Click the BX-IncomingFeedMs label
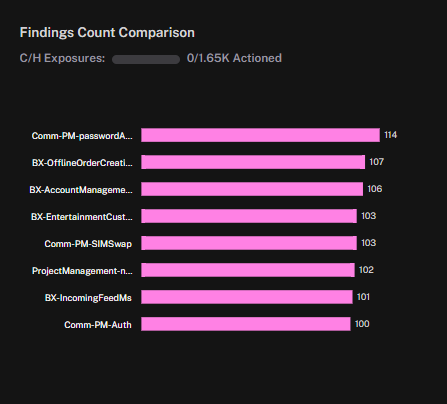Viewport: 447px width, 404px height. (88, 298)
